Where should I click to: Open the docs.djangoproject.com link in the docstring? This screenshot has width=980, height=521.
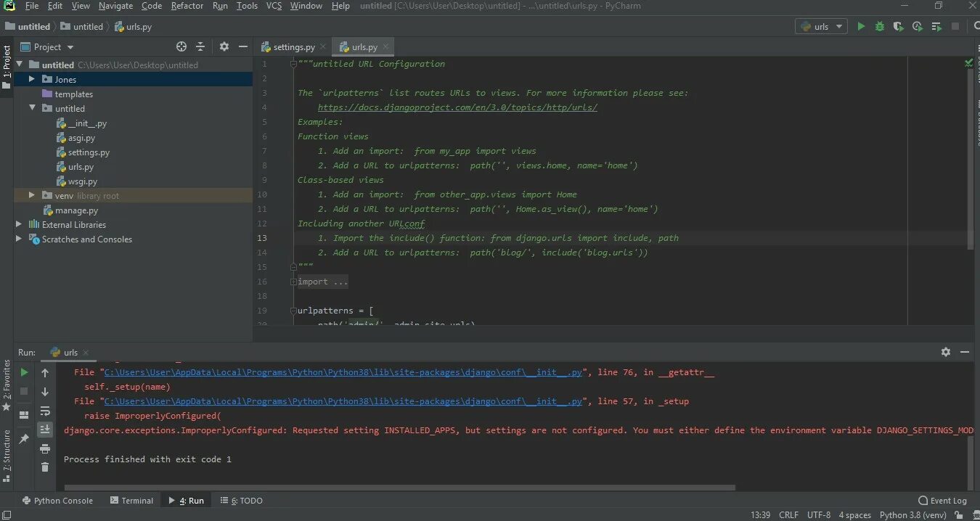point(457,107)
